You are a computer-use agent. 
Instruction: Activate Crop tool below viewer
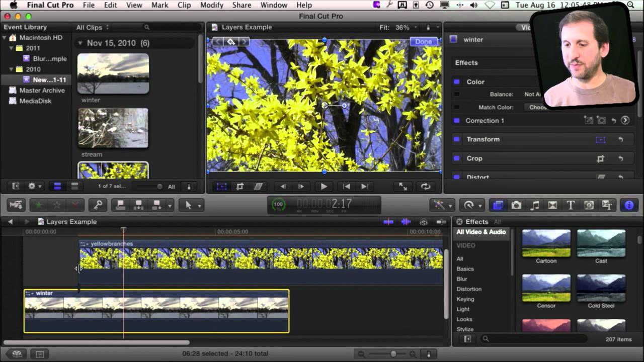pos(240,187)
